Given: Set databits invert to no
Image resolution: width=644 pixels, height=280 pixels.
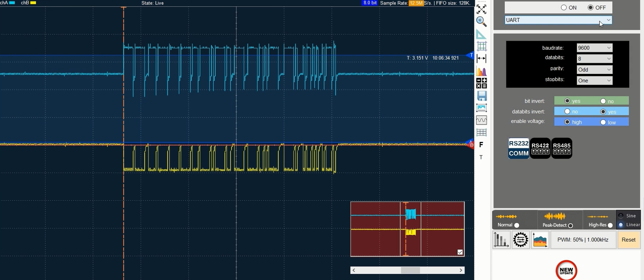Looking at the screenshot, I should (x=567, y=112).
